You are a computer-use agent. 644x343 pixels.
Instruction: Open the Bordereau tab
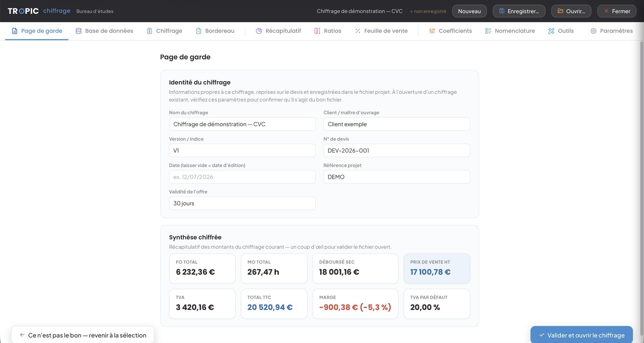click(x=215, y=31)
